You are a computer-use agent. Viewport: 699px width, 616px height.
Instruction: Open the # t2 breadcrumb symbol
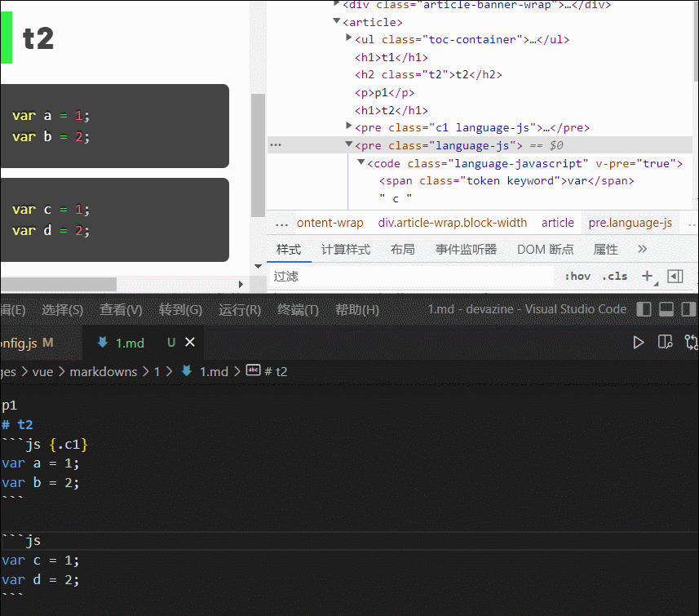coord(276,371)
